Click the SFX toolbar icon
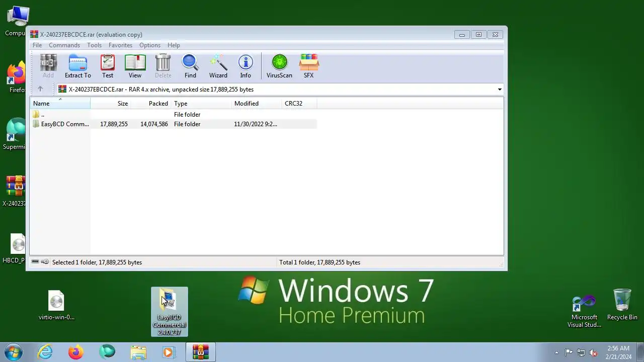644x362 pixels. [x=308, y=66]
